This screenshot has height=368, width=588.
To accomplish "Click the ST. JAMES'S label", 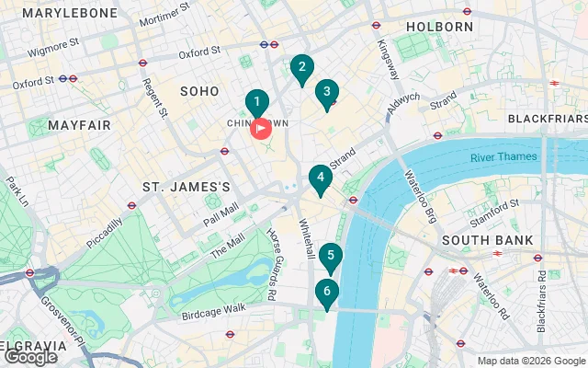I will [x=187, y=187].
